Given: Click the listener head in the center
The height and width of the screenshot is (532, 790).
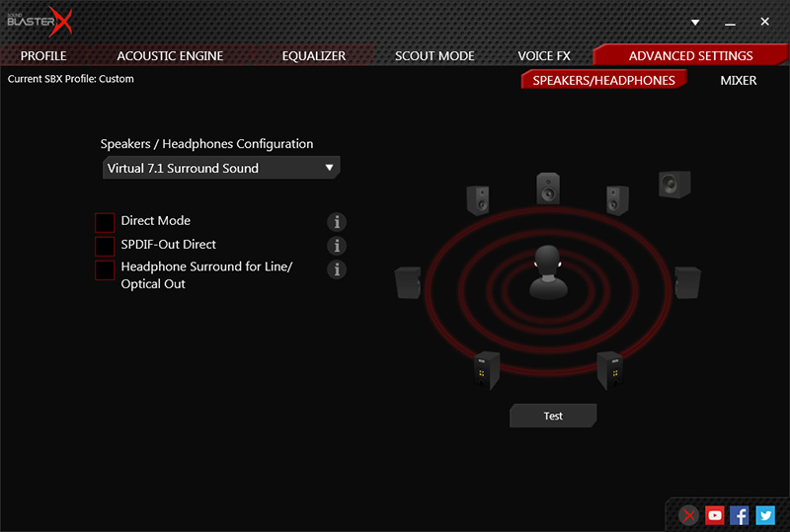Looking at the screenshot, I should (547, 273).
